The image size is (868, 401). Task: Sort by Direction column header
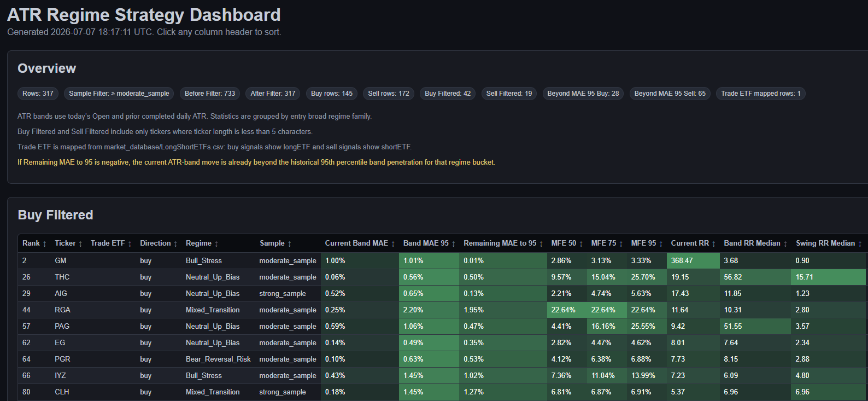click(x=159, y=243)
